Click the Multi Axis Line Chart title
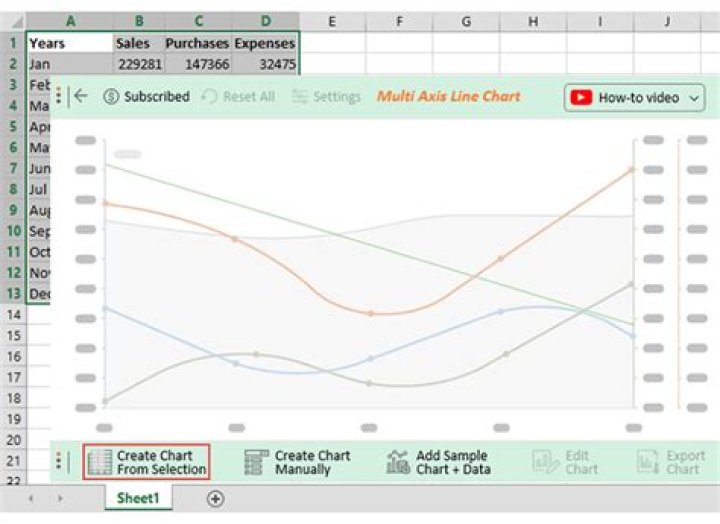720x524 pixels. tap(449, 96)
